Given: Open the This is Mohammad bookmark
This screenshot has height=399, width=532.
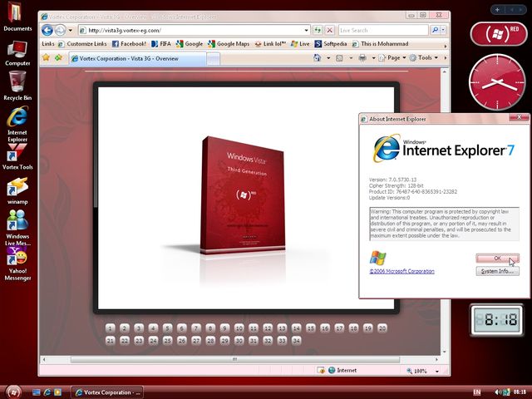Looking at the screenshot, I should [x=380, y=44].
